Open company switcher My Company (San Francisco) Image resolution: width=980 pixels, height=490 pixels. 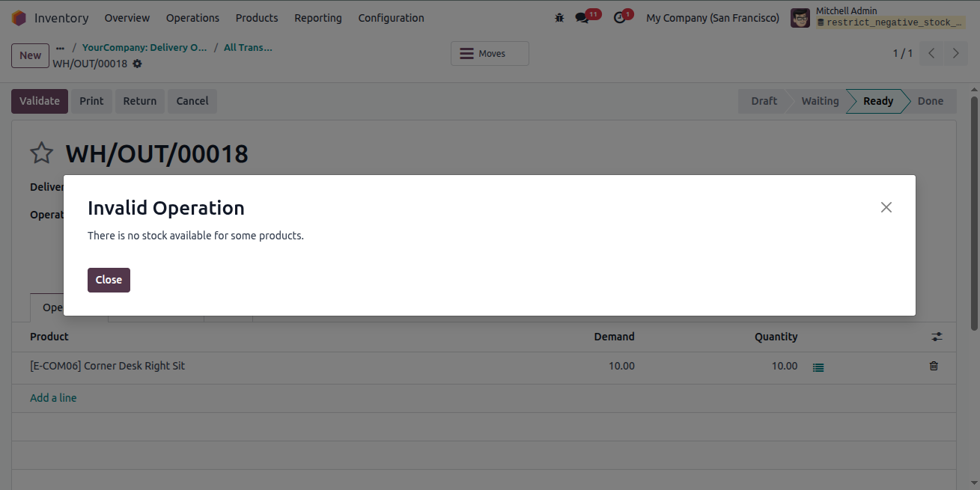pyautogui.click(x=713, y=18)
